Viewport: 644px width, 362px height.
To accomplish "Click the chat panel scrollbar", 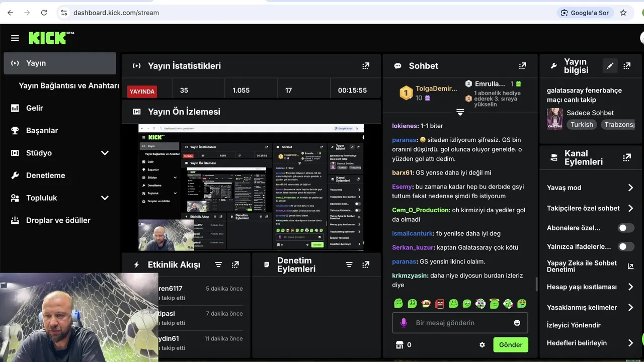I will pyautogui.click(x=536, y=284).
